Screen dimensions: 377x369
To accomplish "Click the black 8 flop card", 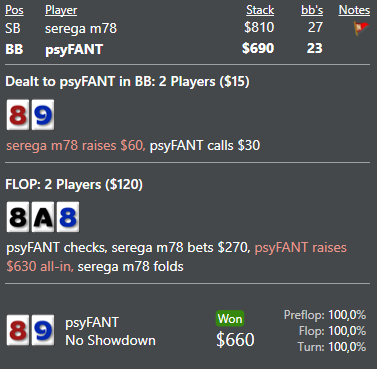I will [x=18, y=217].
